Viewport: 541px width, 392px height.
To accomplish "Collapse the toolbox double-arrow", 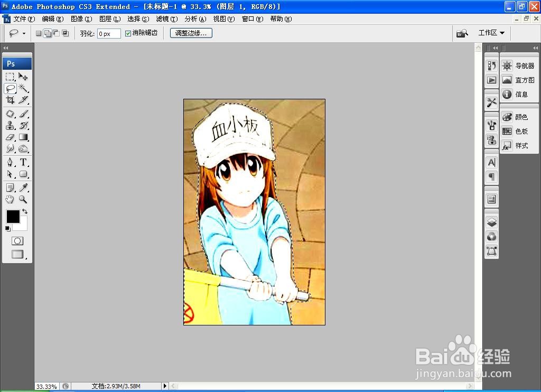I will coord(5,48).
